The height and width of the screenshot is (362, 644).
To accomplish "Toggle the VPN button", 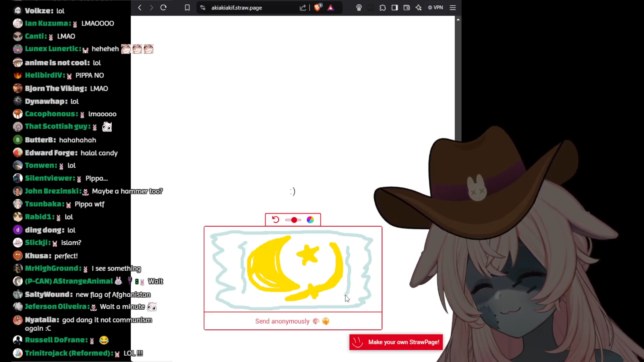I will [435, 7].
